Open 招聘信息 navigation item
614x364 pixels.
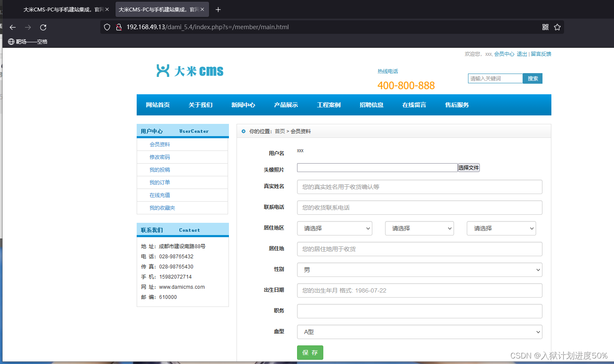(372, 105)
